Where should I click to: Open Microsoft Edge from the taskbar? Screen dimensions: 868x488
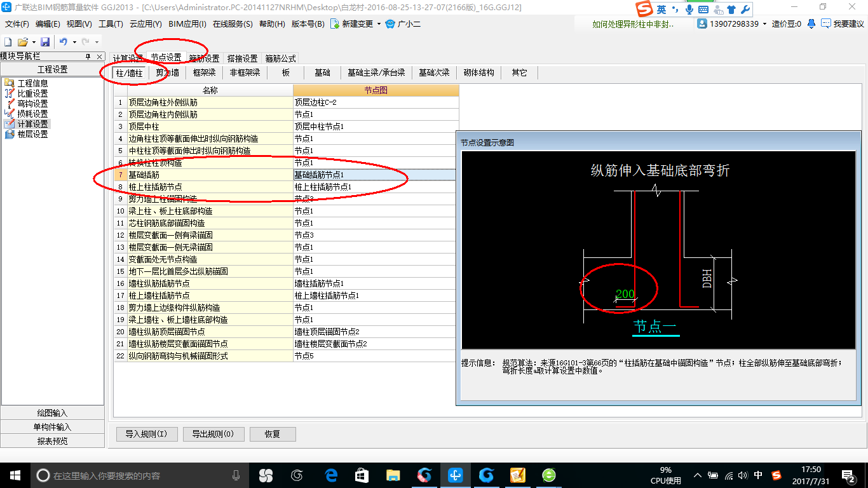click(331, 475)
